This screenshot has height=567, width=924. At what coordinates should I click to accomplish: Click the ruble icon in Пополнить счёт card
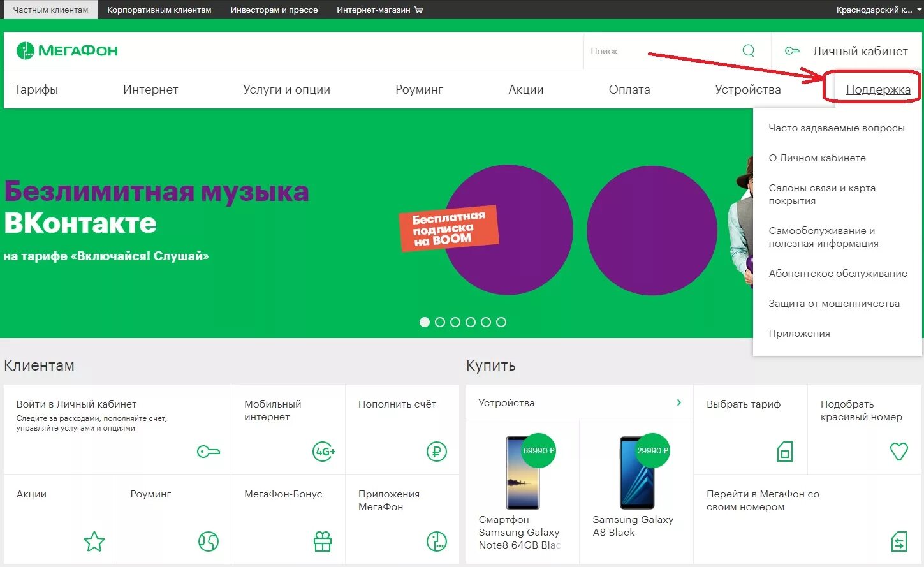tap(437, 452)
